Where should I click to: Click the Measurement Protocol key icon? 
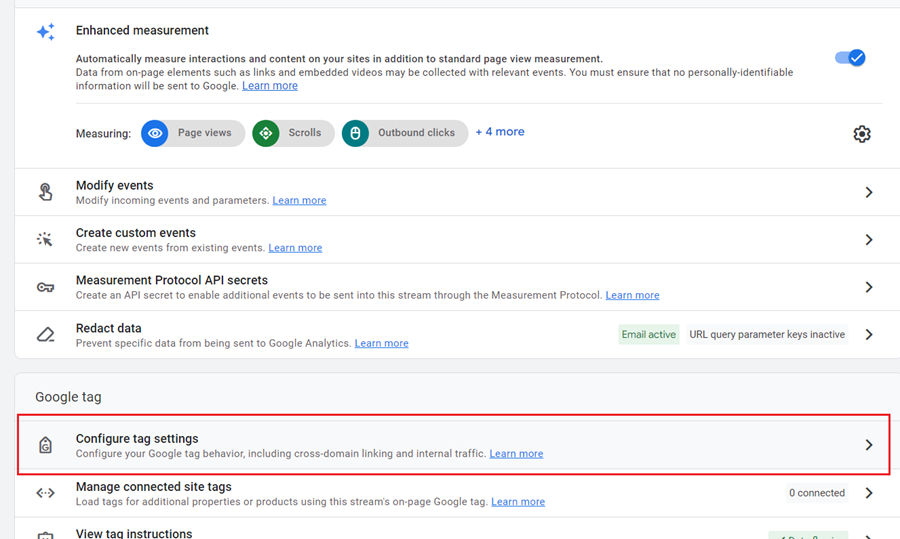45,287
